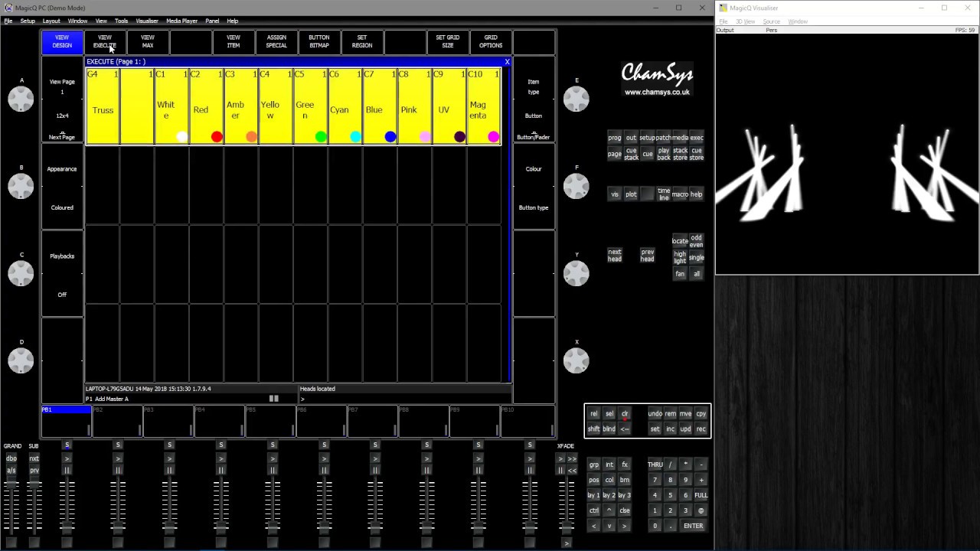Image resolution: width=980 pixels, height=551 pixels.
Task: Click the VIEW EXECUTE soft button
Action: pos(105,42)
